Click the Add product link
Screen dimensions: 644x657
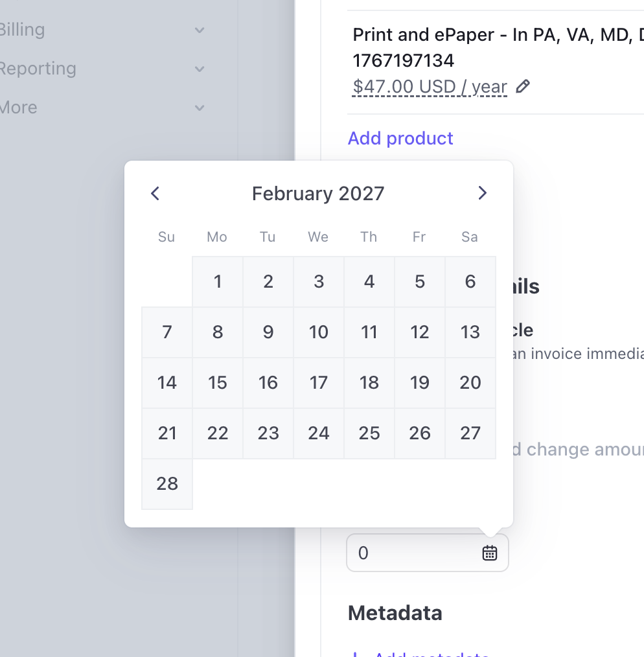tap(400, 138)
